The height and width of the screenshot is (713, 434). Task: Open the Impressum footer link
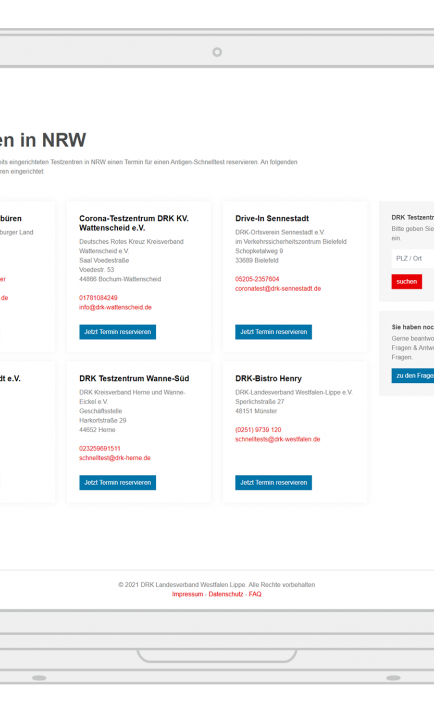187,594
